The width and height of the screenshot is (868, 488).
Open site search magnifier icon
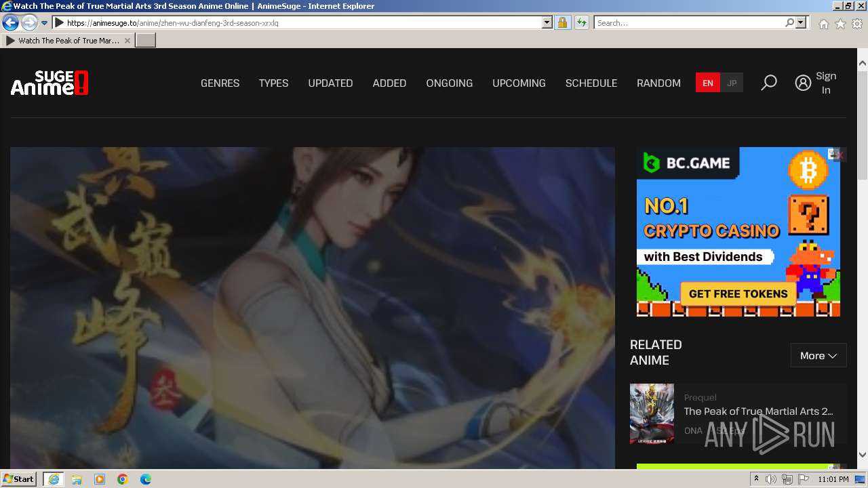coord(768,83)
